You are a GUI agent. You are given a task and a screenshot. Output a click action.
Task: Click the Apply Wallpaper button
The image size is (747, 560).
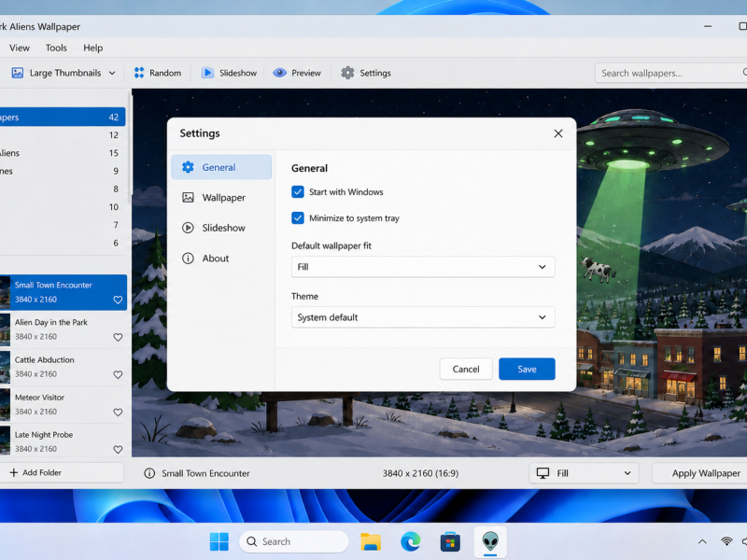[699, 473]
